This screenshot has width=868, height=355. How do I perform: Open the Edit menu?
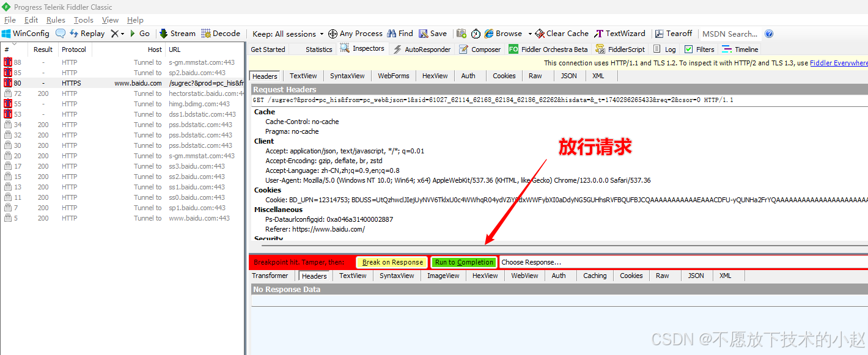(x=31, y=20)
